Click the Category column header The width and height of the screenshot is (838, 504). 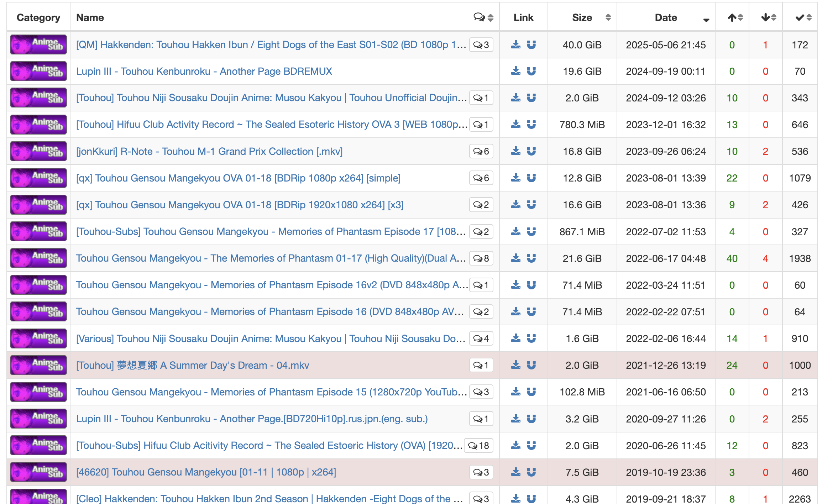coord(38,17)
